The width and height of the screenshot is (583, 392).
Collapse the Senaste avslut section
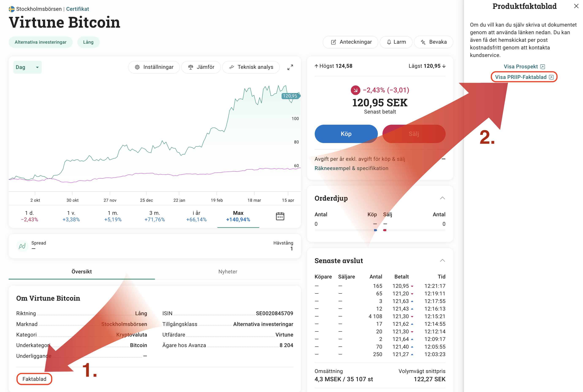tap(442, 261)
